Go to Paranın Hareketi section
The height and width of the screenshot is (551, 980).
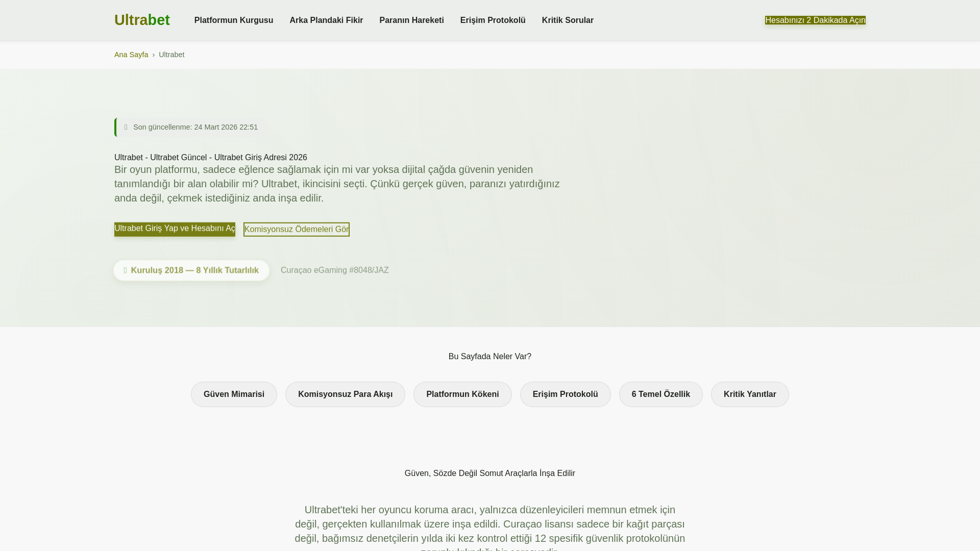(x=411, y=20)
